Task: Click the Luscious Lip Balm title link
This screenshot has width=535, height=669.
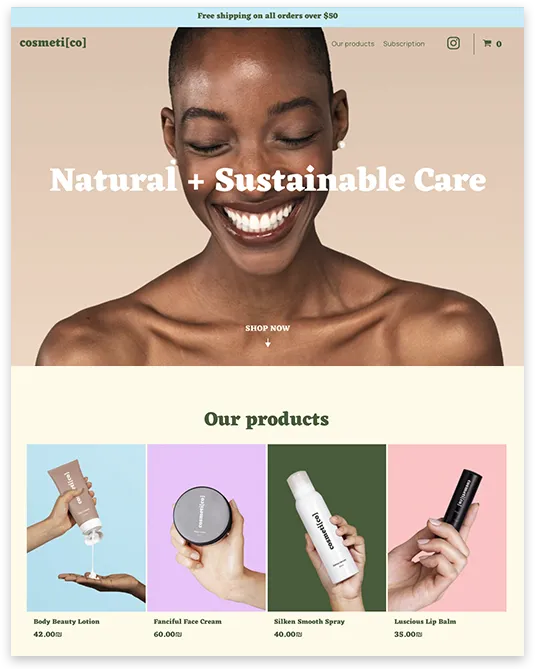Action: [425, 622]
